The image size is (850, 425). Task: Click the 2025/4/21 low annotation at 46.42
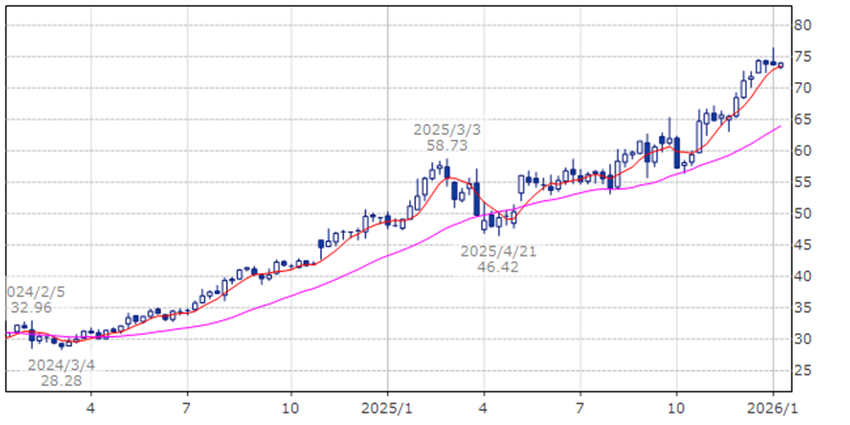(x=498, y=259)
